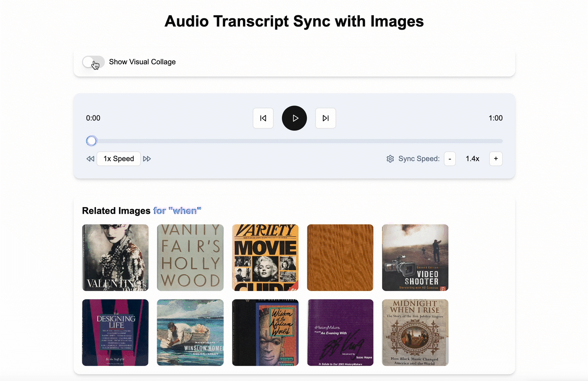This screenshot has height=381, width=588.
Task: Open the Midnight When I Rise thumbnail
Action: [x=415, y=333]
